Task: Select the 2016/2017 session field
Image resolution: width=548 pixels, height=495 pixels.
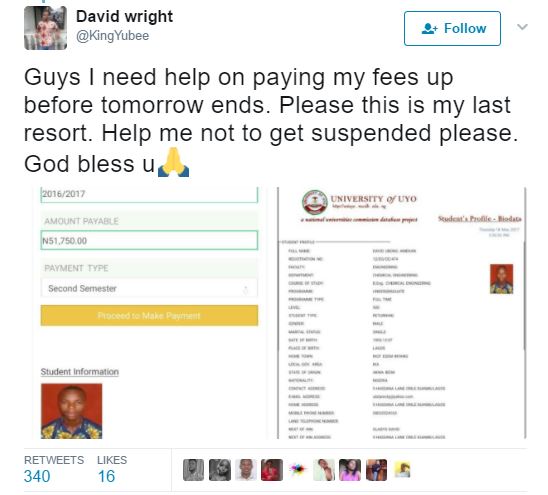Action: pyautogui.click(x=149, y=194)
